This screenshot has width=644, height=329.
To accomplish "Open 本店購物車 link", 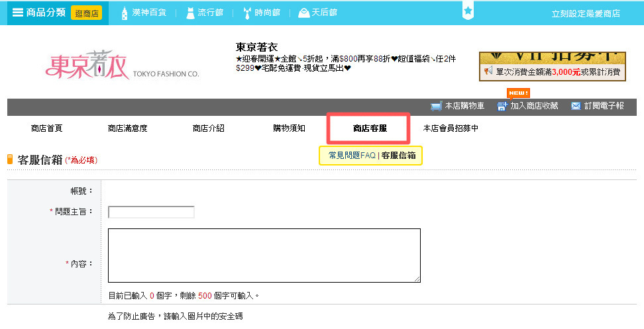I will click(x=464, y=106).
